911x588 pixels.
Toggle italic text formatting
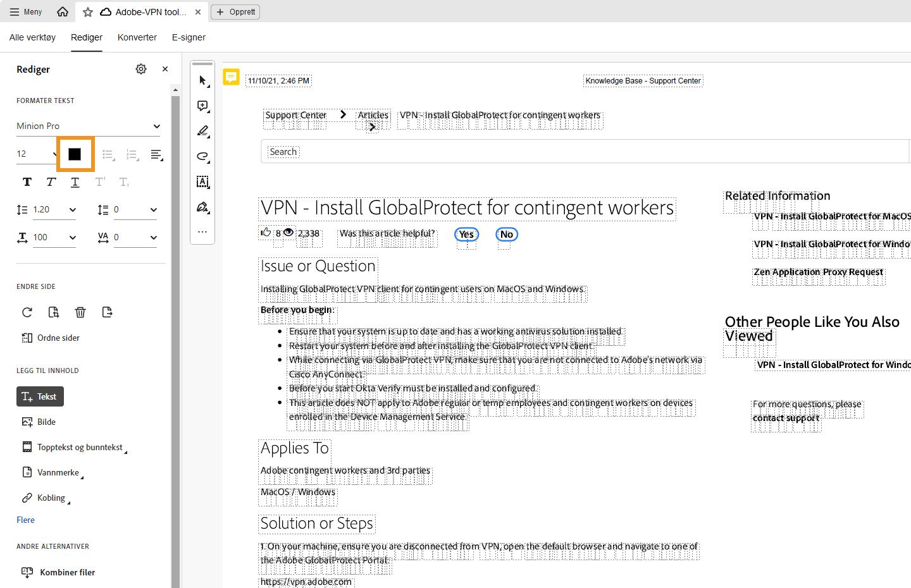tap(51, 182)
